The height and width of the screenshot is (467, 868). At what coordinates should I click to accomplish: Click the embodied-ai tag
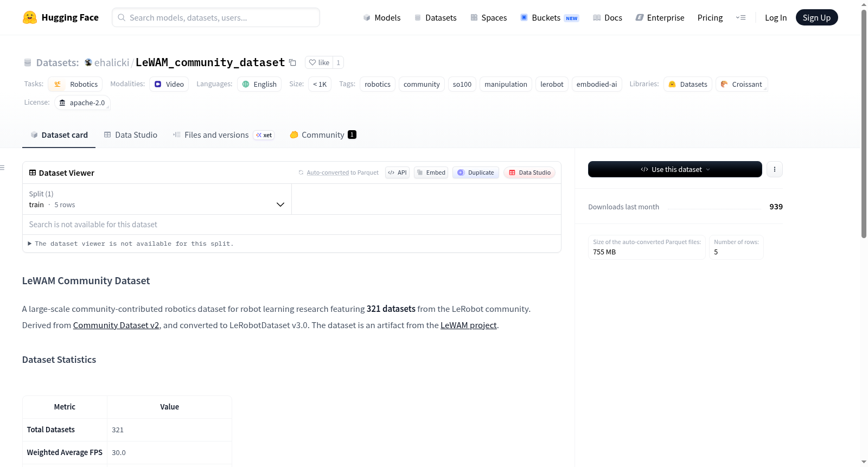point(597,84)
